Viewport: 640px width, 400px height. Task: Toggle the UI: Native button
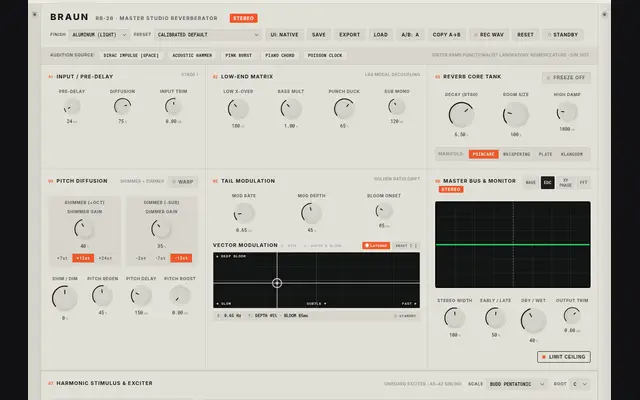(x=284, y=35)
